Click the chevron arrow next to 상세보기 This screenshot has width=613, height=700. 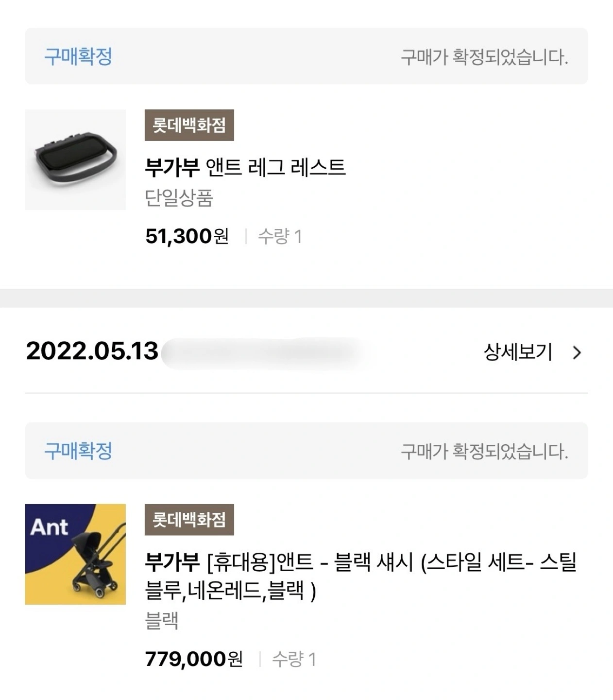pos(577,352)
